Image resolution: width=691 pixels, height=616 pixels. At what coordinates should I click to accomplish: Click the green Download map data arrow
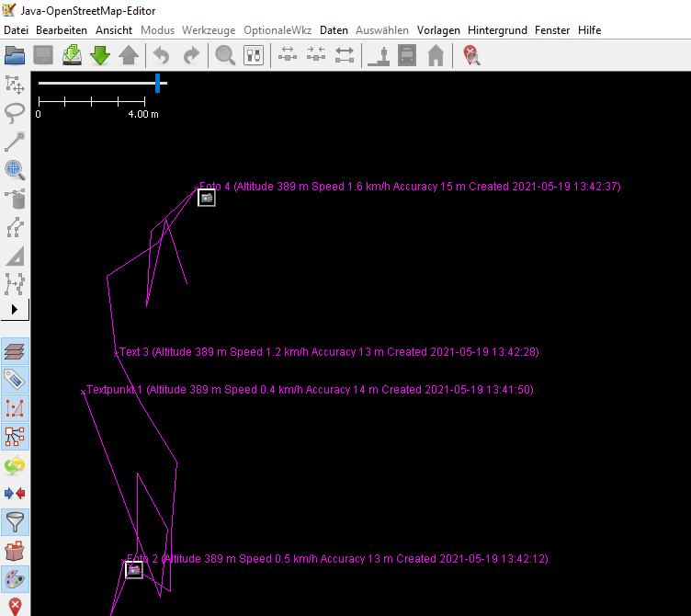(100, 56)
